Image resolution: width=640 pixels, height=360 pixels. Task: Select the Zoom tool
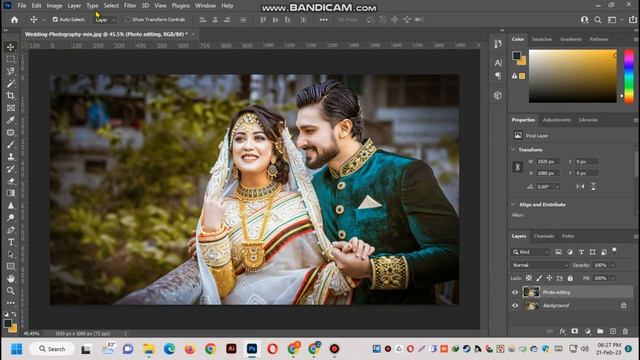[x=11, y=291]
